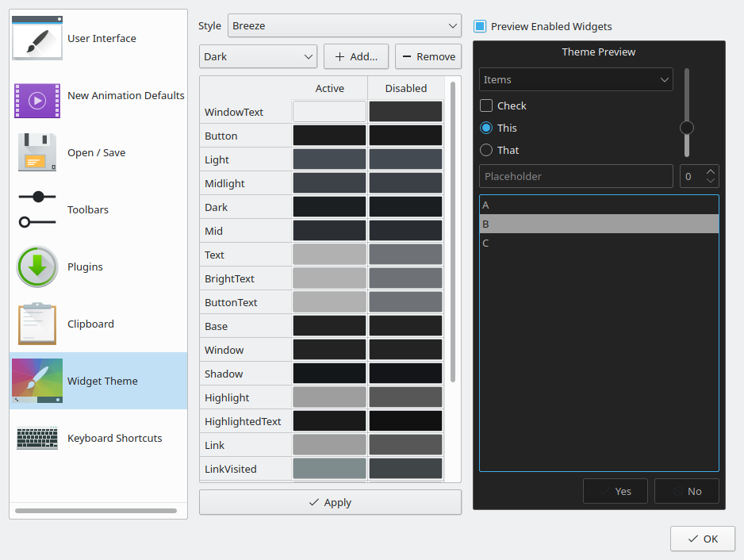744x560 pixels.
Task: Open the Toolbars sliders icon
Action: [x=37, y=209]
